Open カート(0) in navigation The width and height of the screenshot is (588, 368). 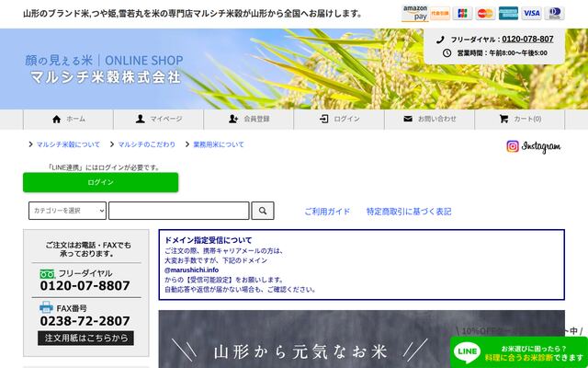point(520,119)
